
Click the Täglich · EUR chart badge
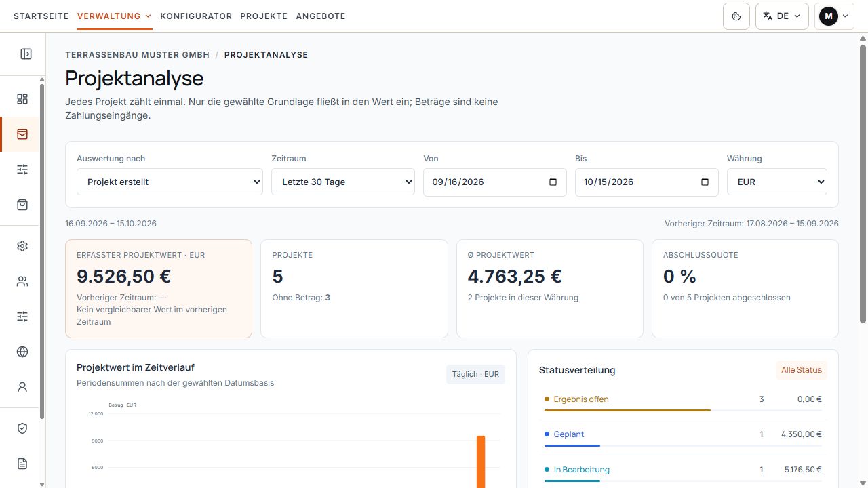(x=475, y=374)
